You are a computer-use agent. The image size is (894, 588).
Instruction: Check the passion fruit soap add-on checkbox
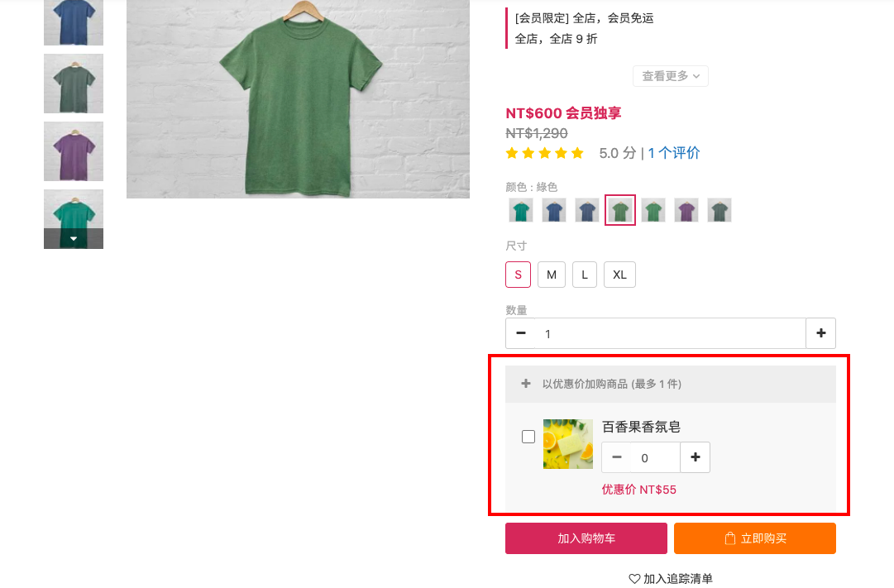coord(528,437)
